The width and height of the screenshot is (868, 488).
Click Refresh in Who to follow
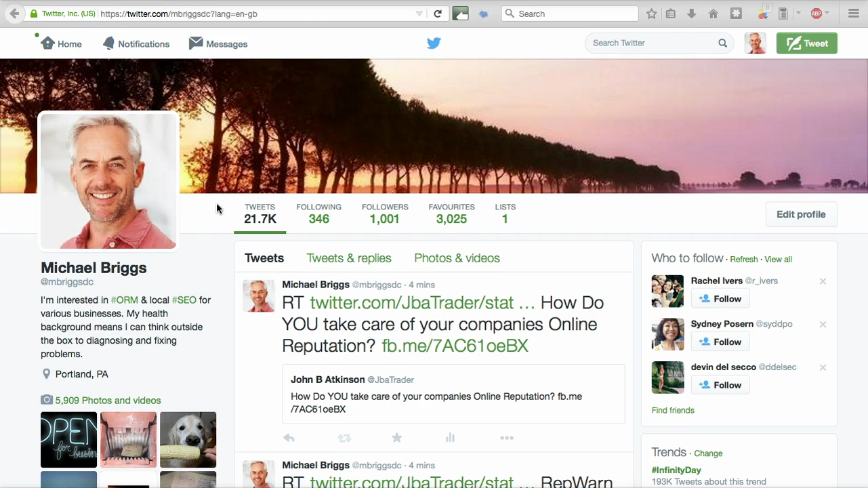click(x=744, y=260)
